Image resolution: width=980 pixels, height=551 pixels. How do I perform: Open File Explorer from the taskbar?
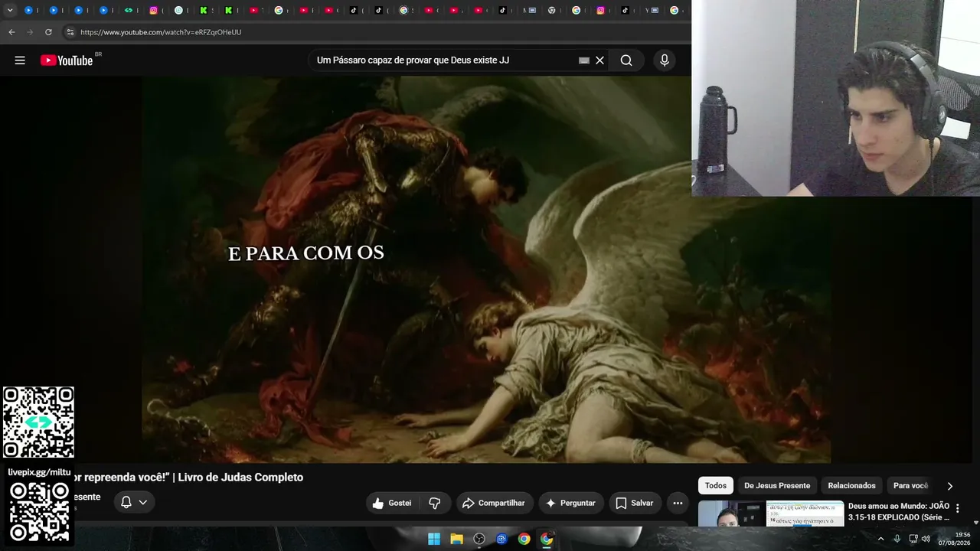[456, 539]
